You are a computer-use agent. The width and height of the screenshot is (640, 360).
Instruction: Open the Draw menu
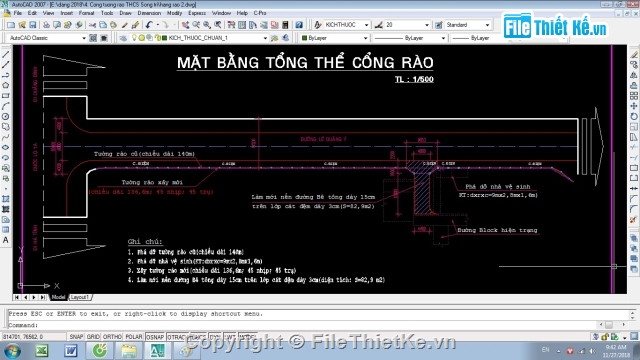tap(125, 13)
